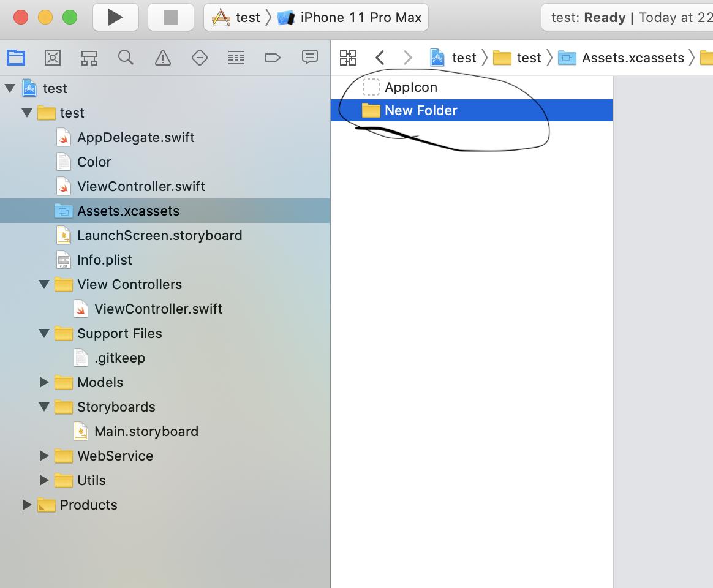Select the Storyboards folder
Screen dimensions: 713x588
165,407
